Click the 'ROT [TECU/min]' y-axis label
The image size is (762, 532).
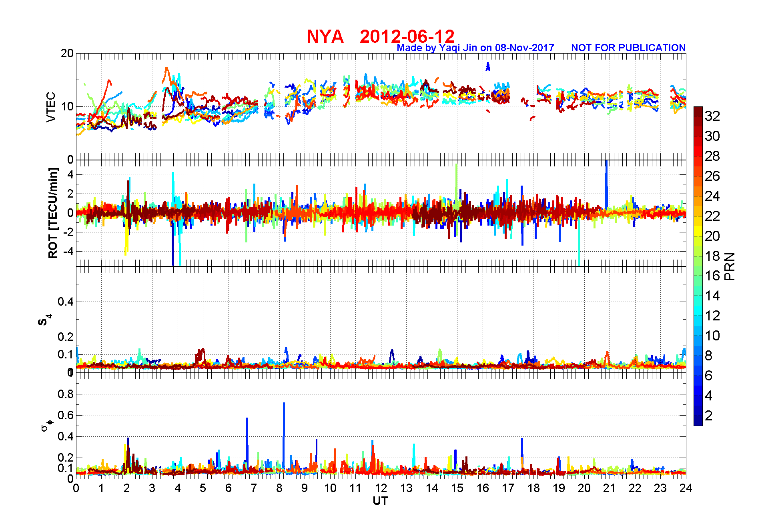tap(53, 213)
